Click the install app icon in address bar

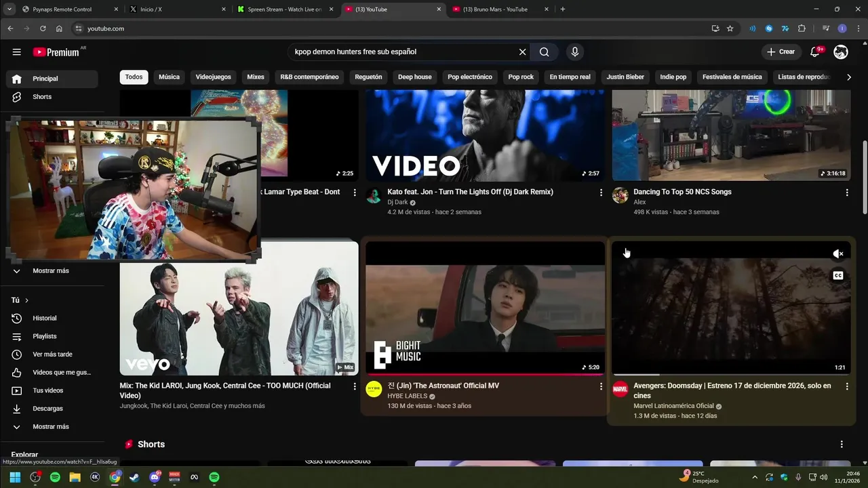pyautogui.click(x=715, y=28)
